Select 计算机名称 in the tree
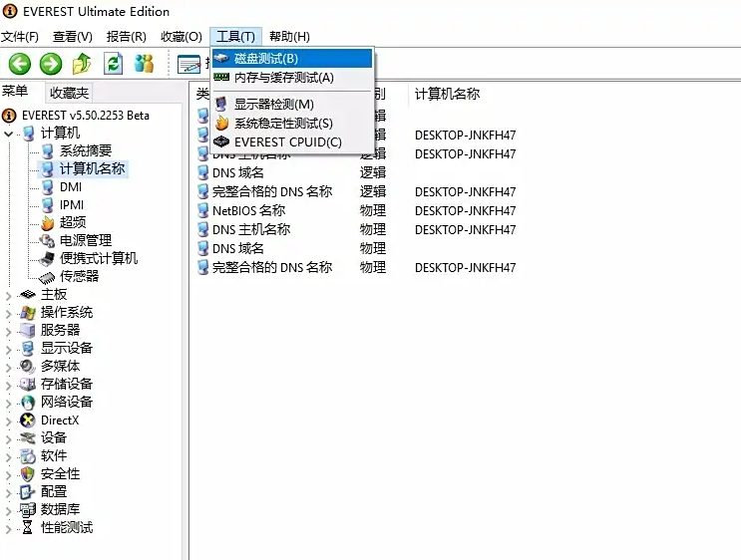Viewport: 741px width, 560px height. point(92,168)
